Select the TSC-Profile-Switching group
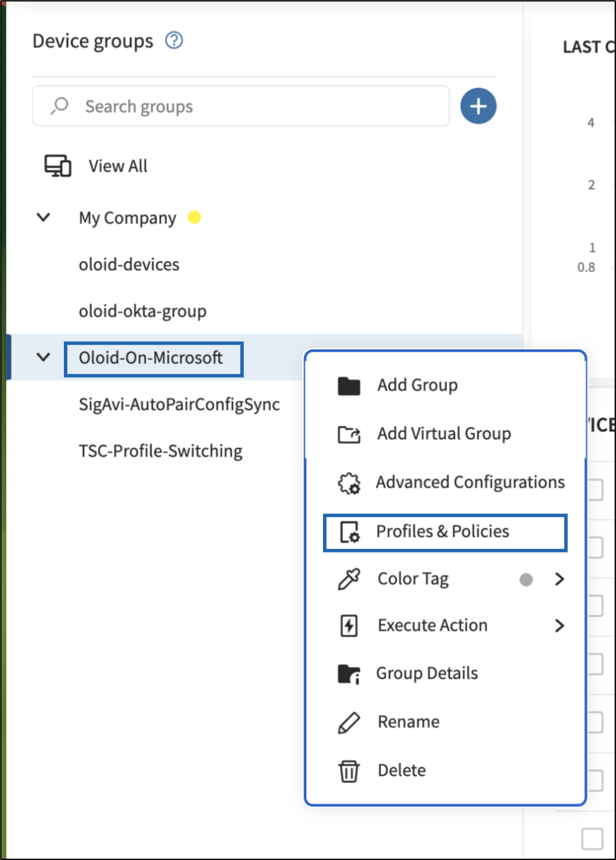Image resolution: width=616 pixels, height=860 pixels. (x=161, y=451)
